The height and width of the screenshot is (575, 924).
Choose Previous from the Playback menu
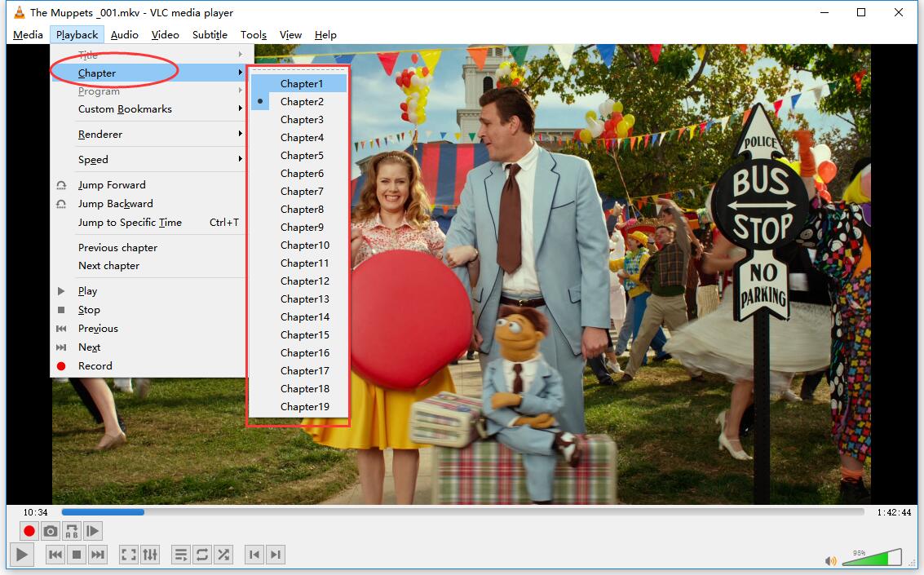pos(148,329)
